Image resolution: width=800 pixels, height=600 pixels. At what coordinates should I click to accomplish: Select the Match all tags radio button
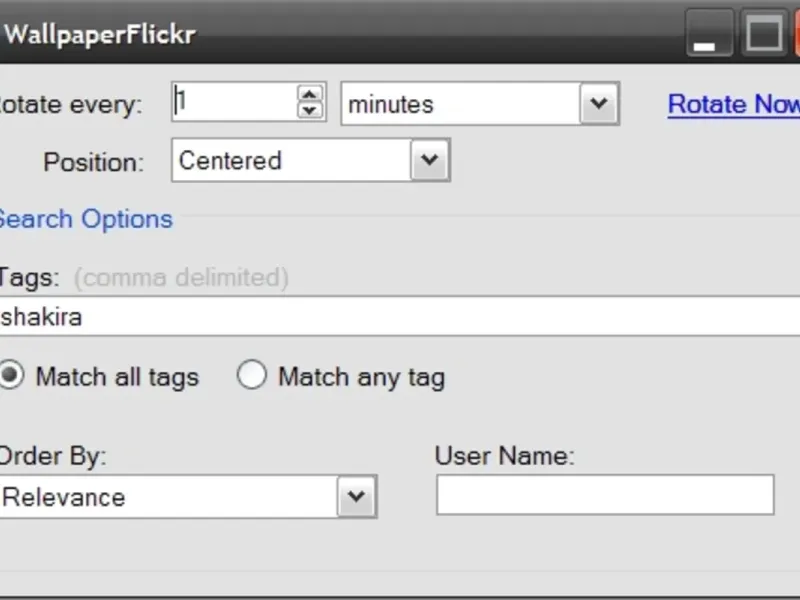pyautogui.click(x=11, y=376)
